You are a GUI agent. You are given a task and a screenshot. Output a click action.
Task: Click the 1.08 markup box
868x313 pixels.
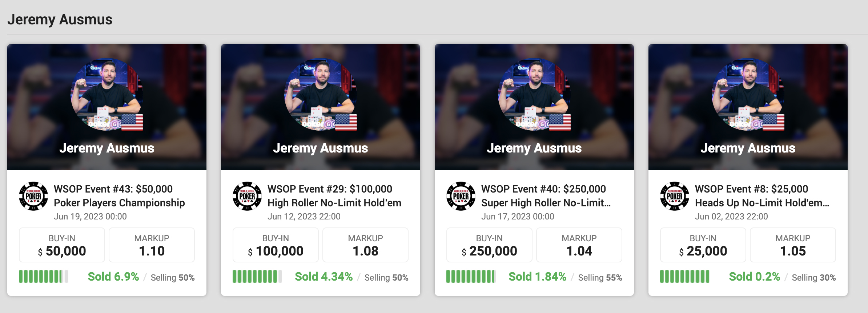365,245
